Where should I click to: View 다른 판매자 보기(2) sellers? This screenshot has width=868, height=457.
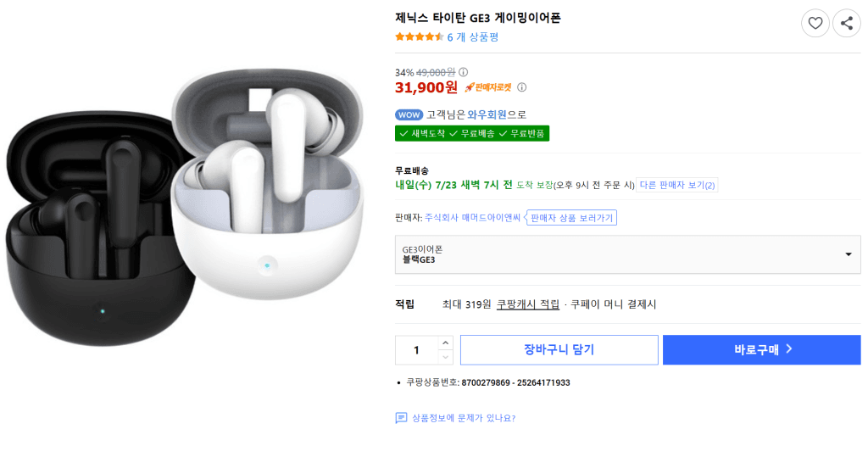(677, 185)
